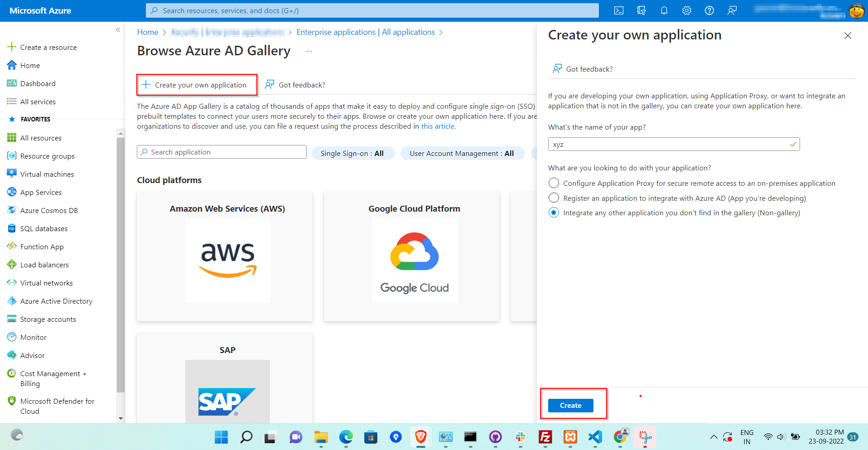
Task: Select the Application Proxy radio option
Action: pyautogui.click(x=554, y=183)
